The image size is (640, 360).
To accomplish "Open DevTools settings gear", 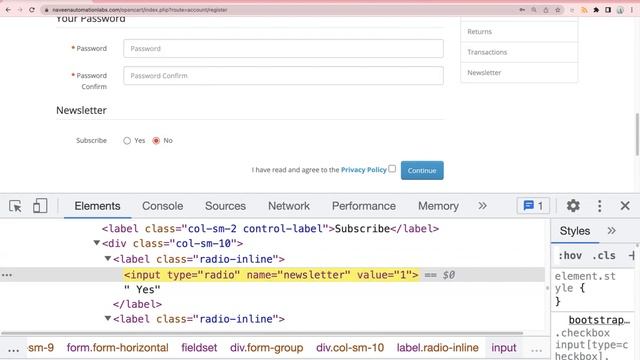I will tap(573, 206).
